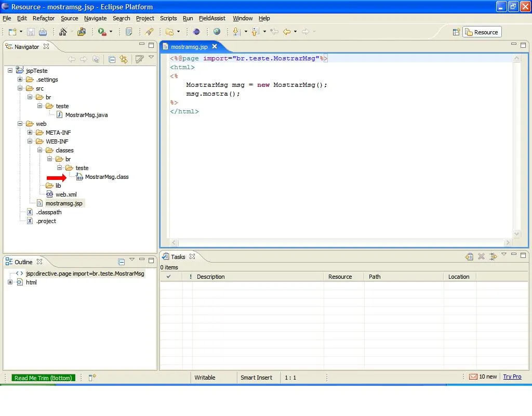Collapse the WEB-INF folder tree node
The height and width of the screenshot is (416, 532).
click(30, 141)
